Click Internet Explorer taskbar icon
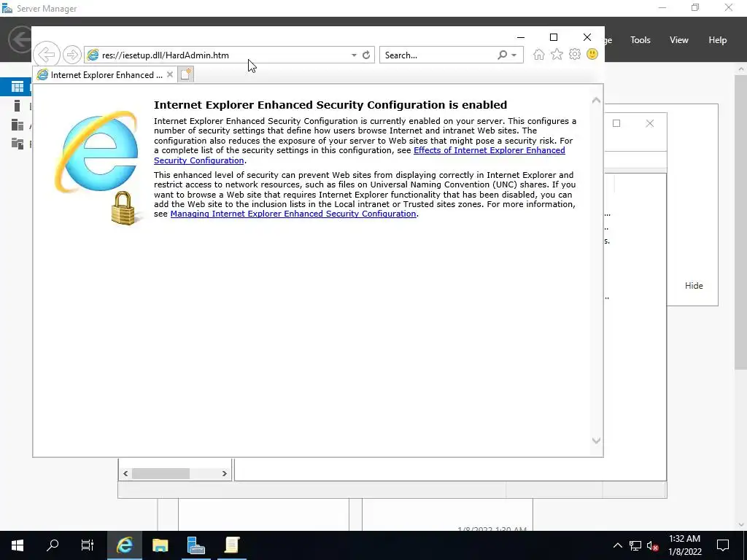747x560 pixels. coord(124,545)
